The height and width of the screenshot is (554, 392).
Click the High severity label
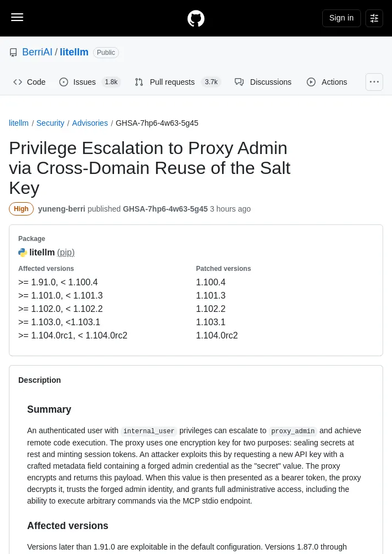(21, 209)
